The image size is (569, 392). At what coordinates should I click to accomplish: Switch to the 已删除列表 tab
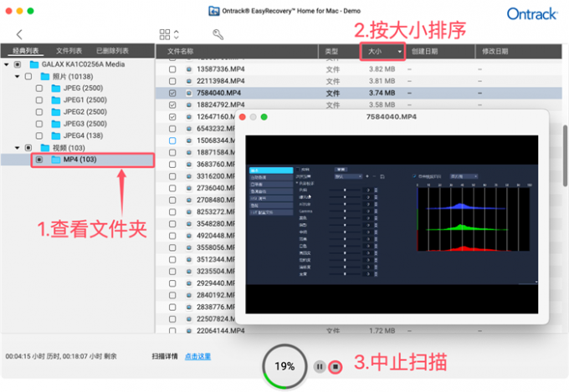click(112, 51)
